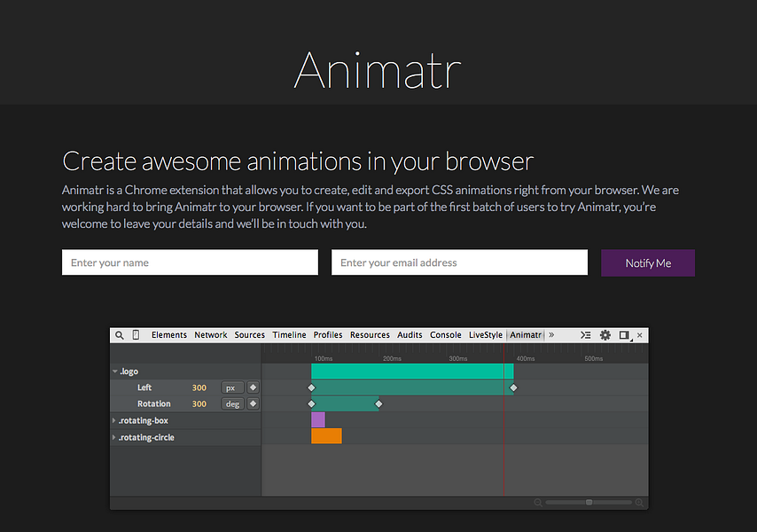This screenshot has width=757, height=532.
Task: Click the 500ms ruler label
Action: [x=593, y=359]
